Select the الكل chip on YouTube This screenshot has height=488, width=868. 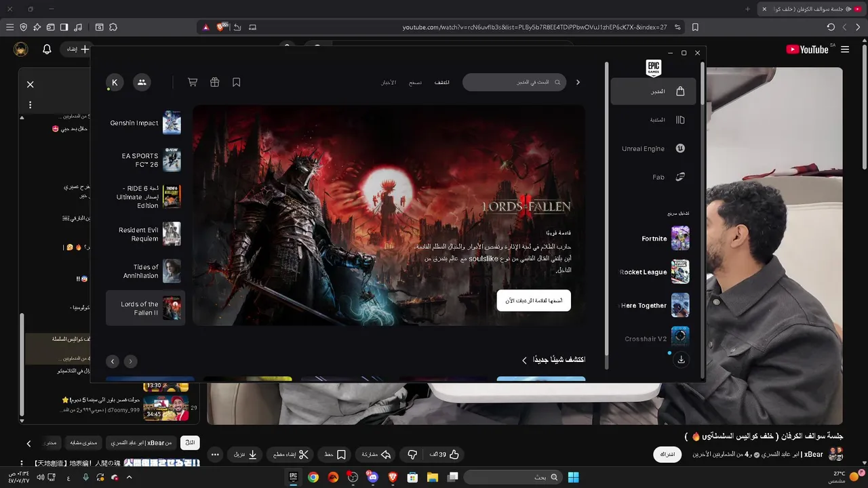(x=190, y=443)
